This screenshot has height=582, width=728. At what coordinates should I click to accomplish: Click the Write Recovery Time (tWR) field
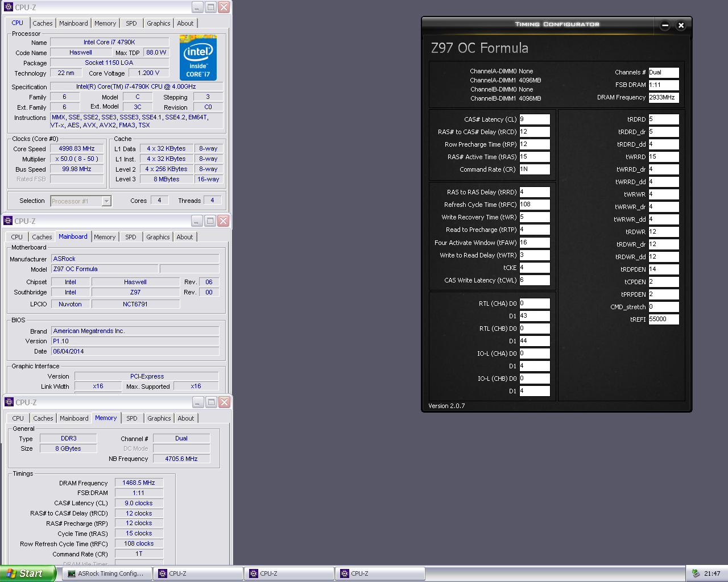point(535,217)
